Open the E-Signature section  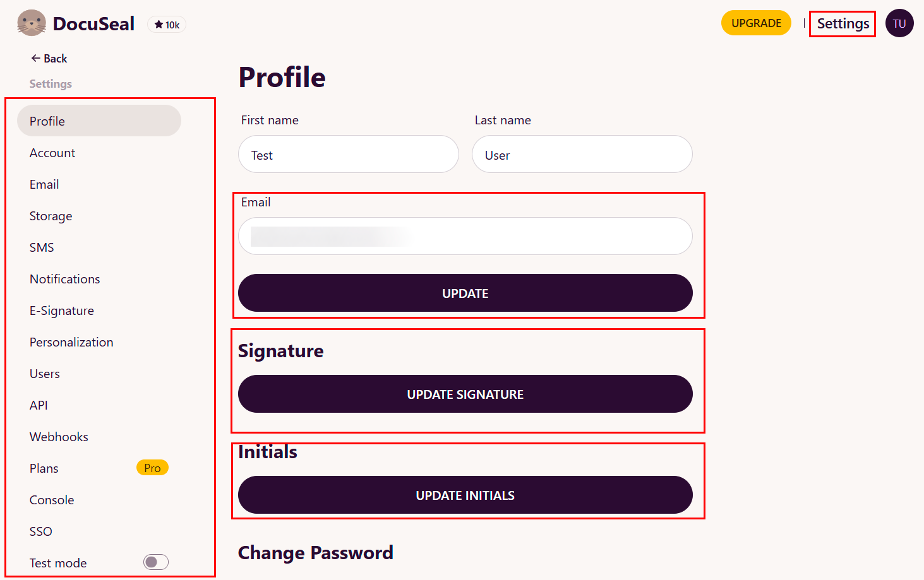point(62,310)
